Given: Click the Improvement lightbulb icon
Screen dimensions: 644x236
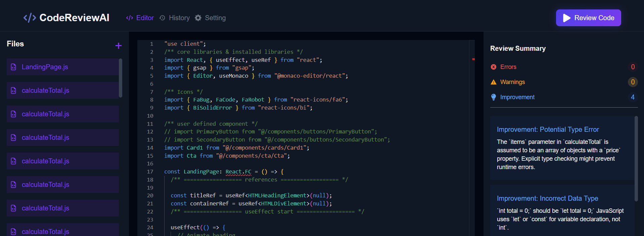Looking at the screenshot, I should (x=494, y=97).
